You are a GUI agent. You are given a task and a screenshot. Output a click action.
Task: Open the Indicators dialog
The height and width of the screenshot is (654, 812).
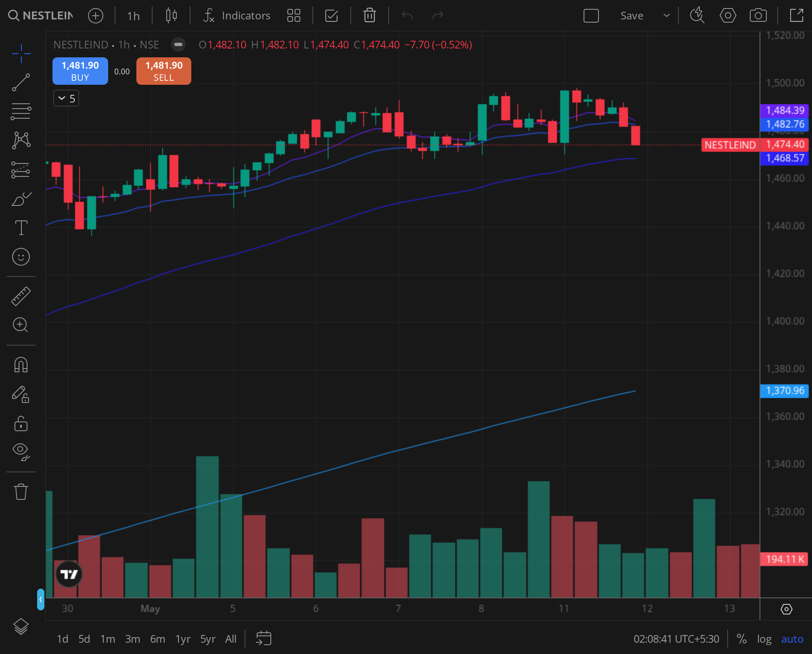coord(236,16)
